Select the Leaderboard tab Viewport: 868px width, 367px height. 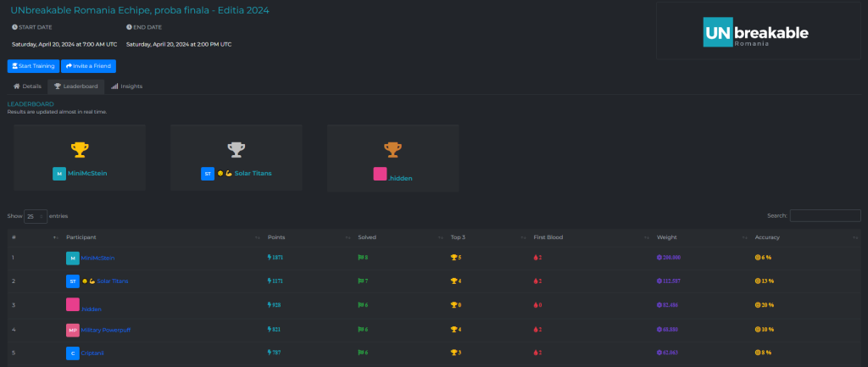(75, 86)
